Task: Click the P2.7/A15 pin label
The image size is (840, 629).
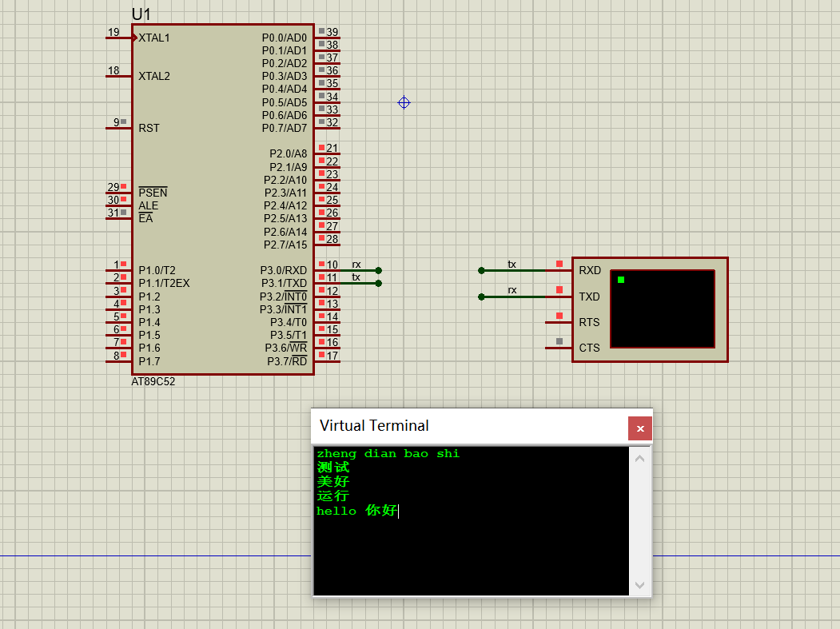Action: [285, 245]
